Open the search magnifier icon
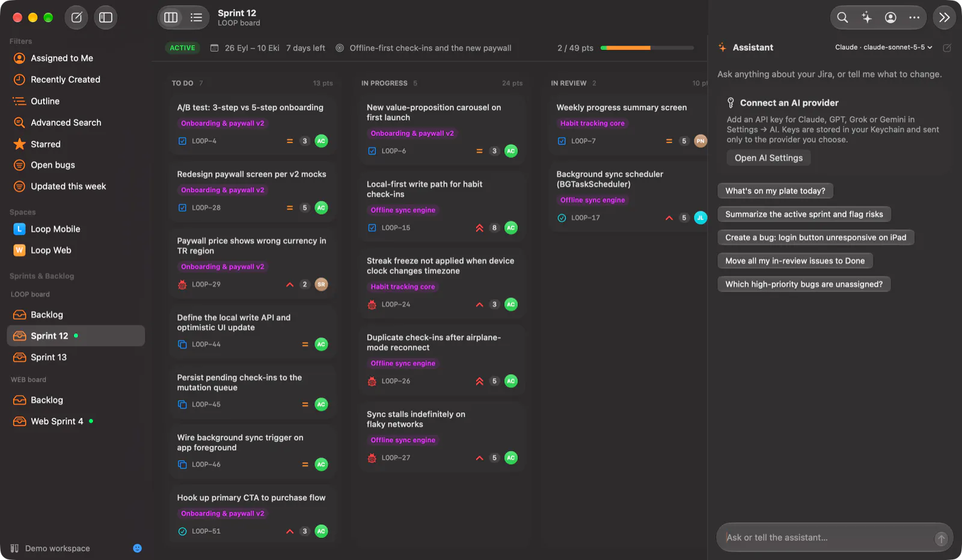 (x=842, y=17)
